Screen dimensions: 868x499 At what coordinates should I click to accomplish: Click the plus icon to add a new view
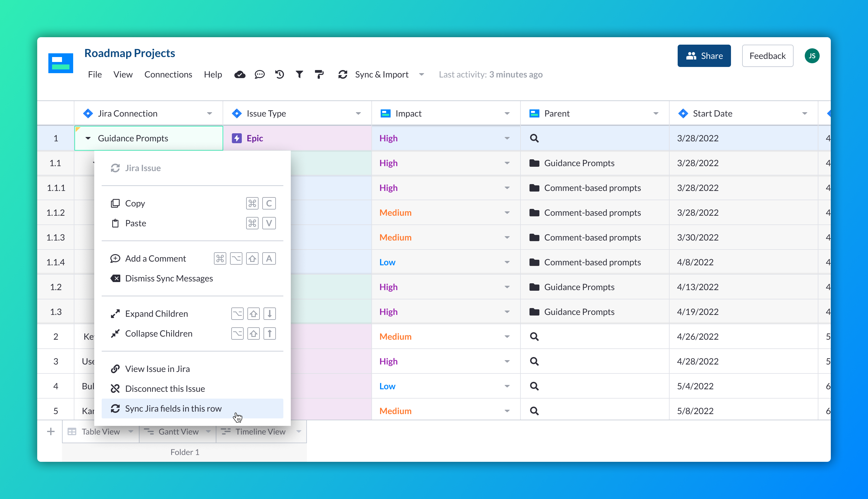coord(50,431)
